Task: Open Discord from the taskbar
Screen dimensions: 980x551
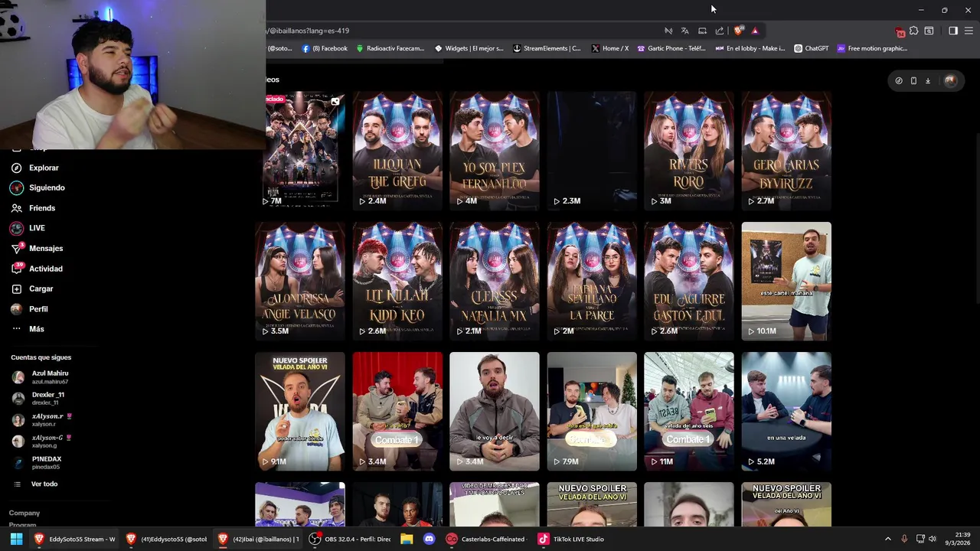Action: 429,540
